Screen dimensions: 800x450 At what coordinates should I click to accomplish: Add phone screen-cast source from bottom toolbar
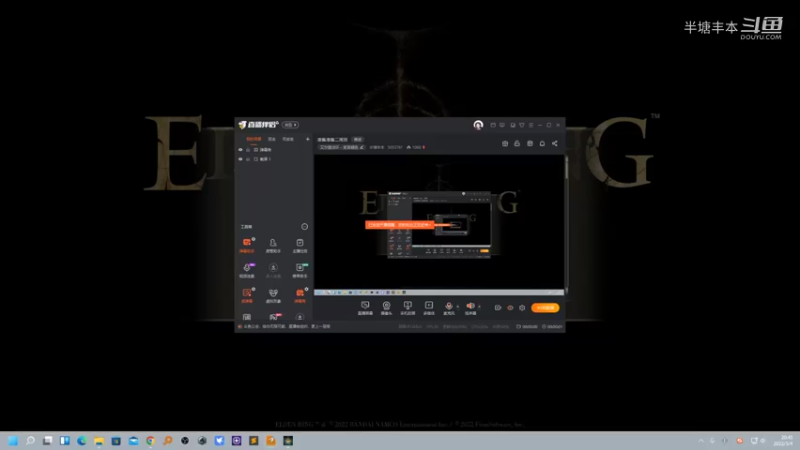[408, 308]
